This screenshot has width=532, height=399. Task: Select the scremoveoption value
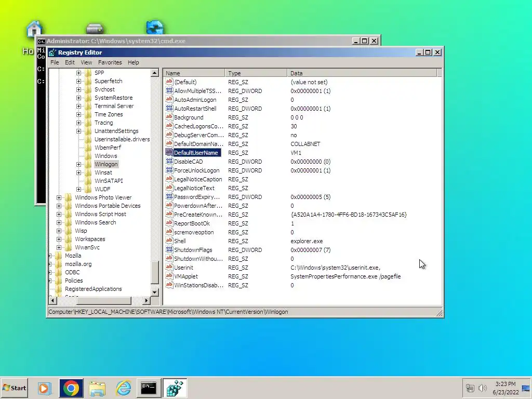pyautogui.click(x=194, y=232)
